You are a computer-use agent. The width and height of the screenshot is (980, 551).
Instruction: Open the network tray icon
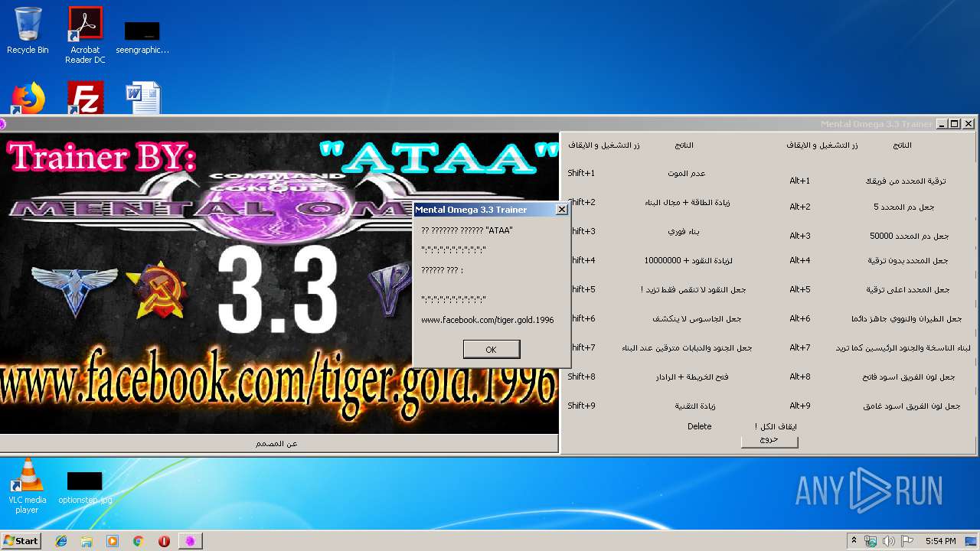point(871,541)
